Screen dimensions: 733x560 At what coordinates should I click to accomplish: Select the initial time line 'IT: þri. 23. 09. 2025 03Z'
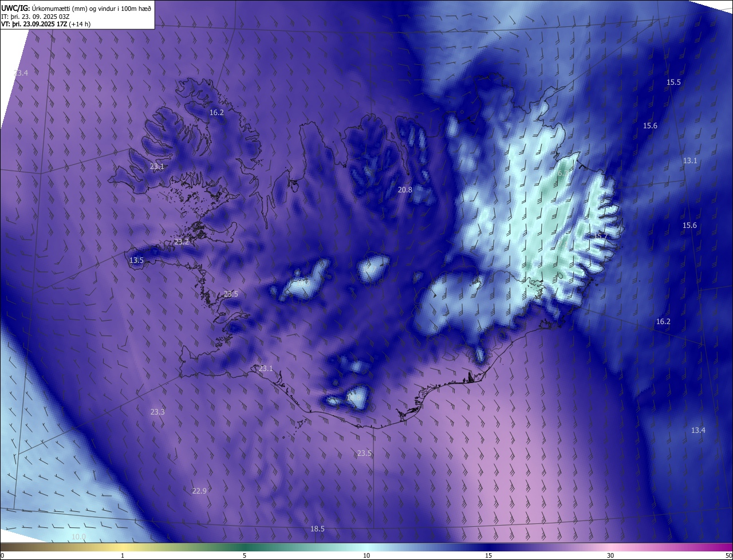coord(36,16)
